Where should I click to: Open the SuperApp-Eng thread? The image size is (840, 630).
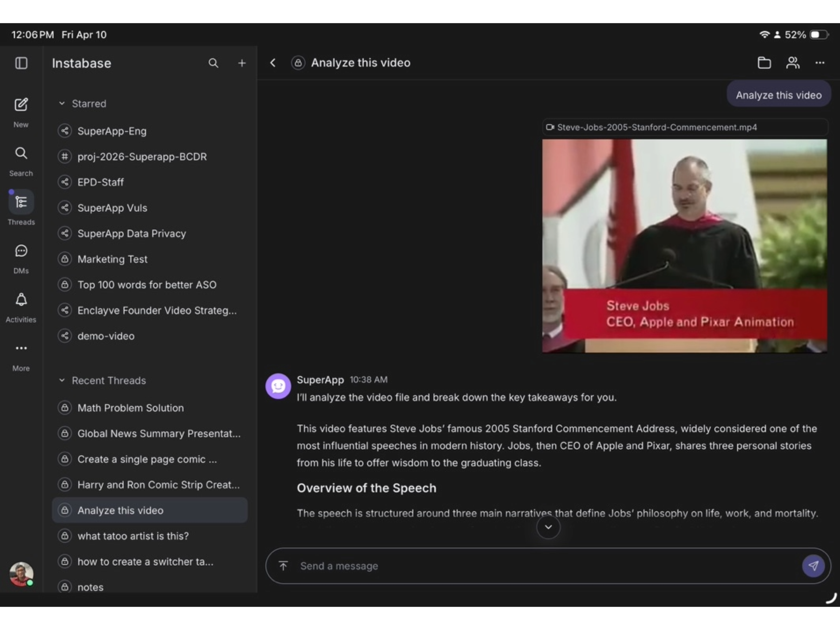[150, 131]
